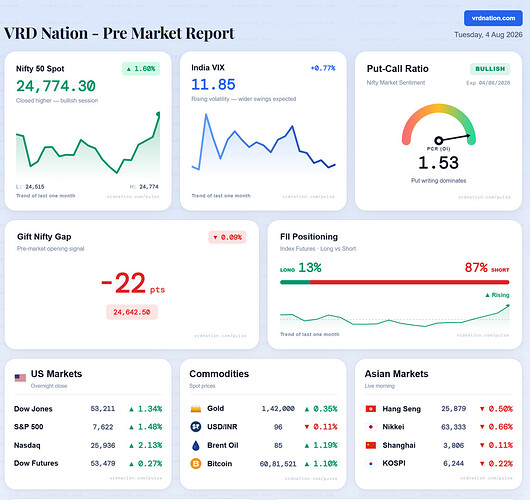This screenshot has height=500, width=530.
Task: Click the Brent Oil droplet icon
Action: pyautogui.click(x=196, y=446)
